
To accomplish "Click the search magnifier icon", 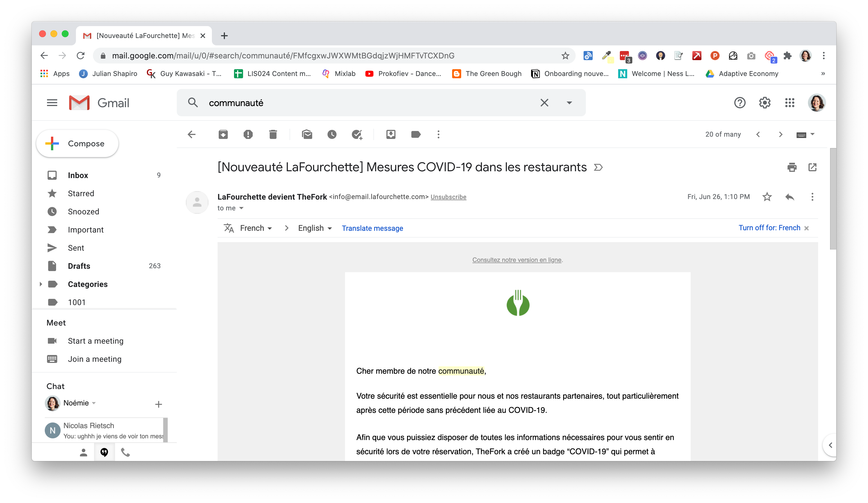I will click(193, 103).
